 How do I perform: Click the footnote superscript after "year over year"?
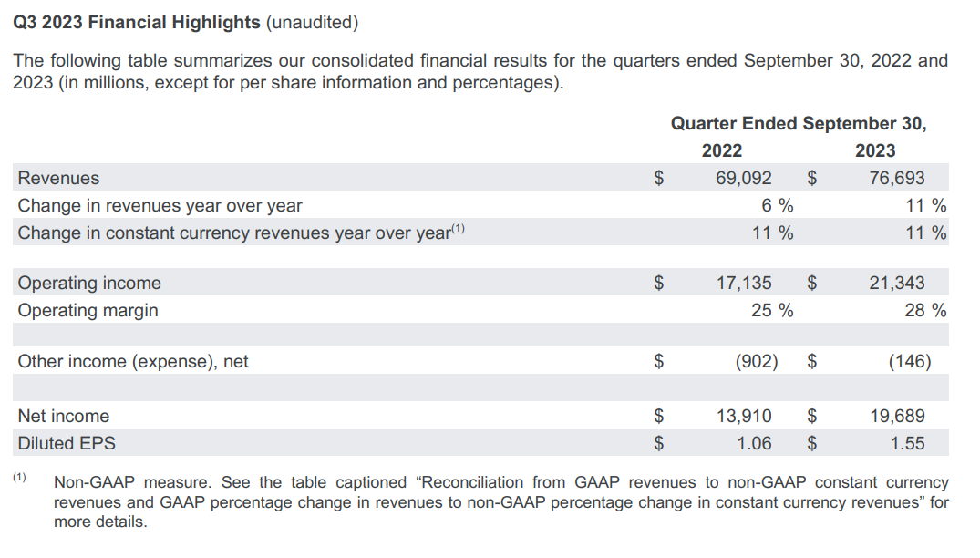point(459,229)
